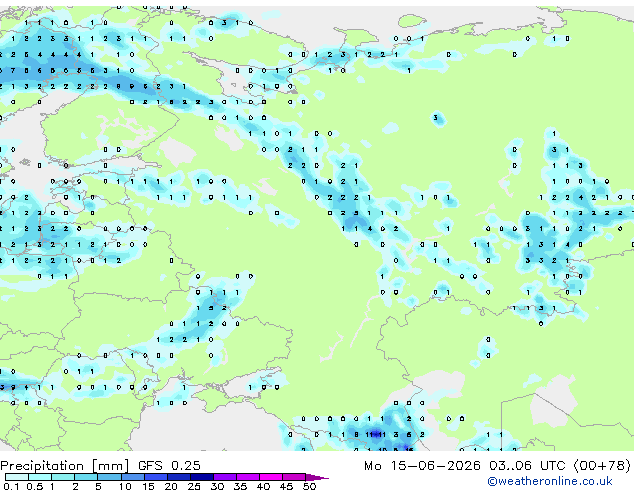Select the "15" legend scale label
This screenshot has width=634, height=490.
click(x=148, y=486)
